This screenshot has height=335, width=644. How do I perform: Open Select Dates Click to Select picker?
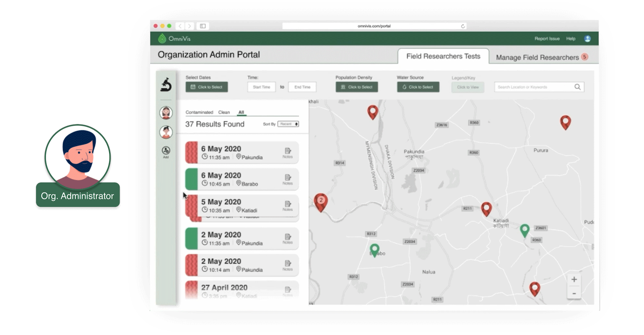207,87
